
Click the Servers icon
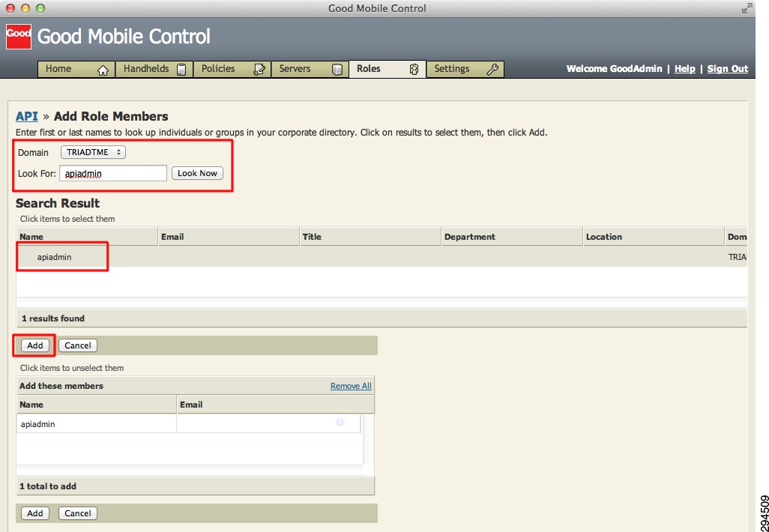pyautogui.click(x=337, y=70)
